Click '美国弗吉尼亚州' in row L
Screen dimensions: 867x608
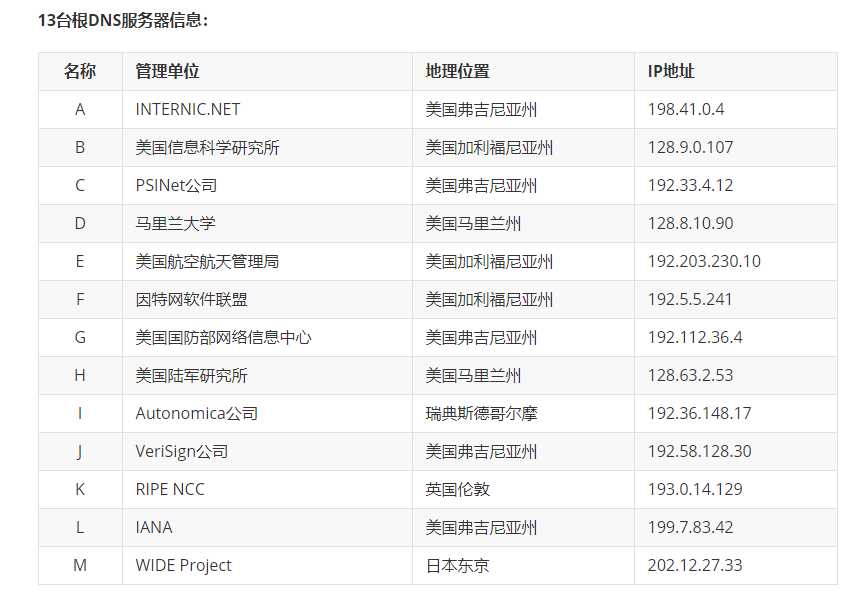pos(481,528)
